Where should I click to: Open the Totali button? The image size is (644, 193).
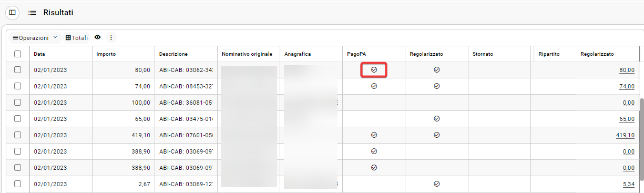77,37
